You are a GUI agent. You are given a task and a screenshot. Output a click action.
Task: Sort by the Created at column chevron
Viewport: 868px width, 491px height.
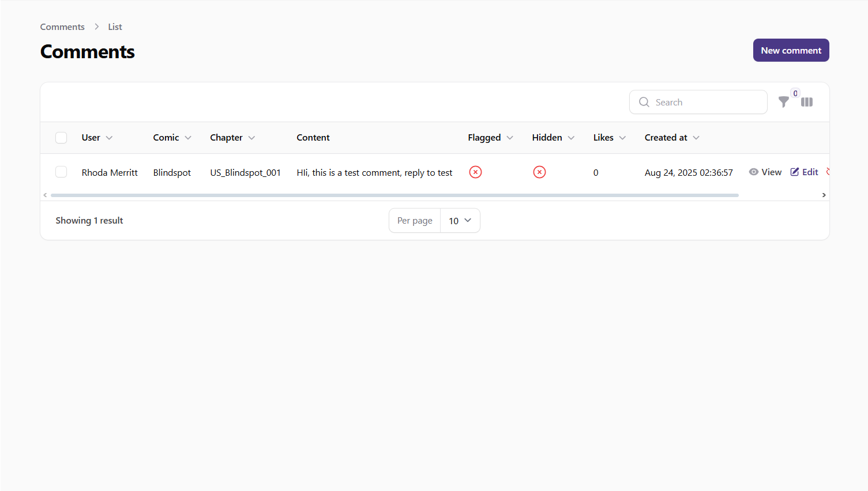(697, 138)
